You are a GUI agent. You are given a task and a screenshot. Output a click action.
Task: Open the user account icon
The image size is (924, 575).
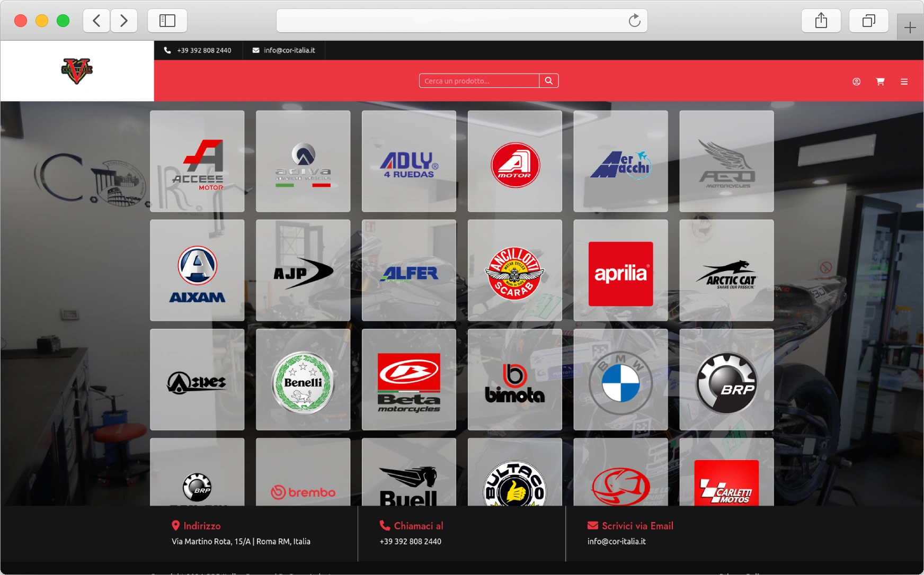pyautogui.click(x=856, y=82)
